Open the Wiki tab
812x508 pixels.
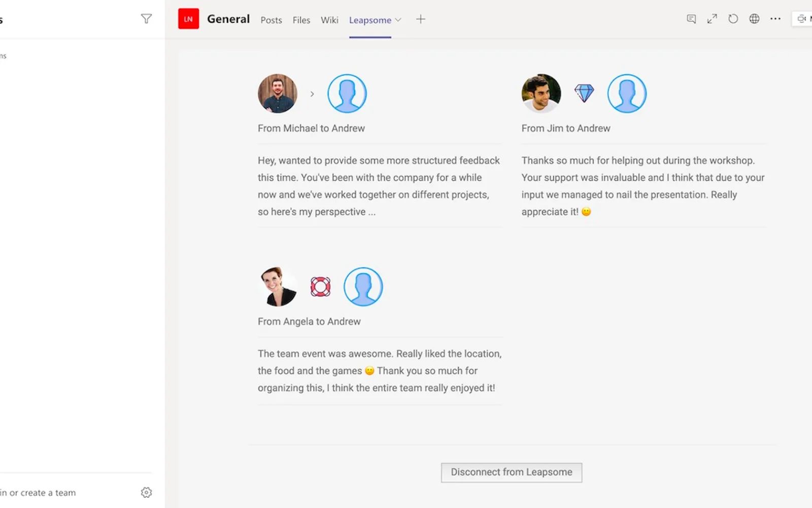click(x=329, y=20)
